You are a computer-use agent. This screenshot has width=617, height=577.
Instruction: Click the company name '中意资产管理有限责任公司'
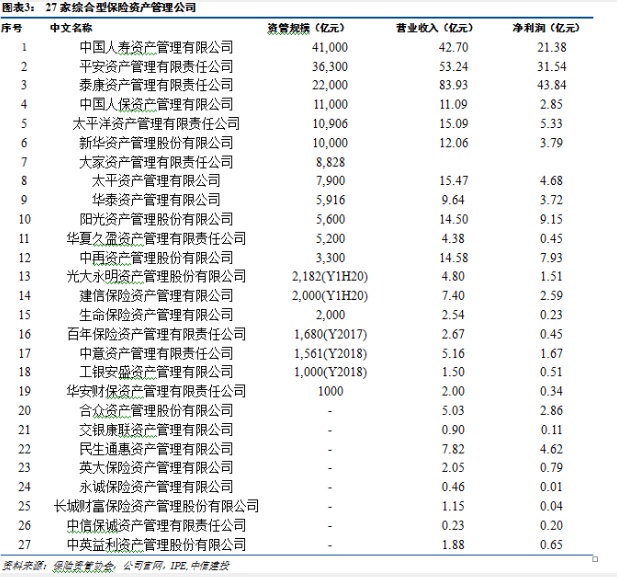point(156,353)
